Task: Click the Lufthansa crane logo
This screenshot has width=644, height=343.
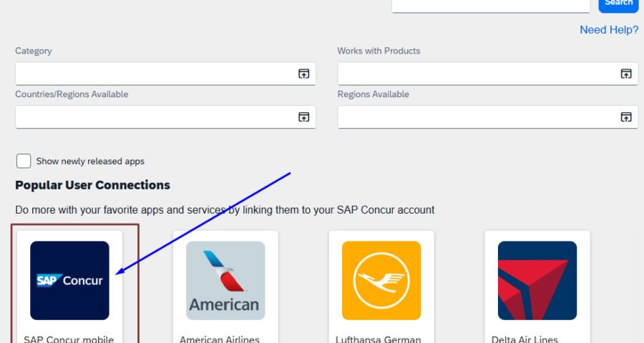Action: click(x=381, y=281)
